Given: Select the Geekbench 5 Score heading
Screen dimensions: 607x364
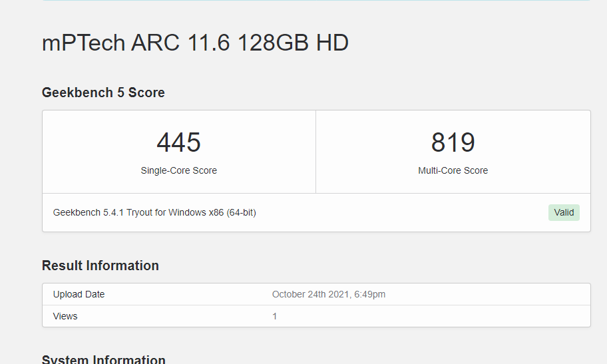Looking at the screenshot, I should point(103,92).
